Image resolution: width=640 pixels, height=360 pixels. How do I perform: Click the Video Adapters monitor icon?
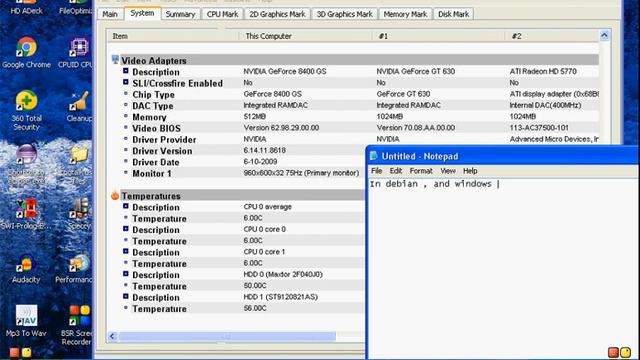[x=115, y=60]
